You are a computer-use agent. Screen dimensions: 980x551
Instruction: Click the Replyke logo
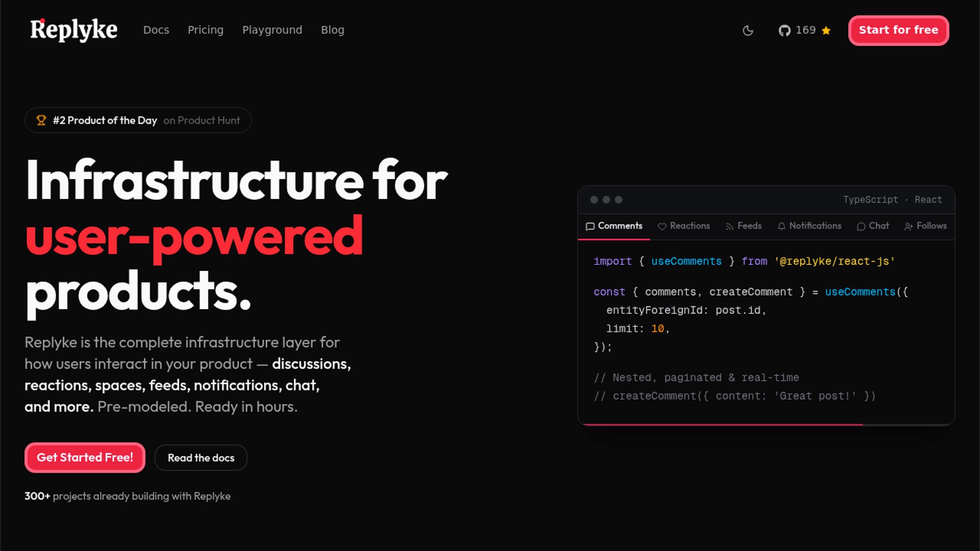click(74, 30)
